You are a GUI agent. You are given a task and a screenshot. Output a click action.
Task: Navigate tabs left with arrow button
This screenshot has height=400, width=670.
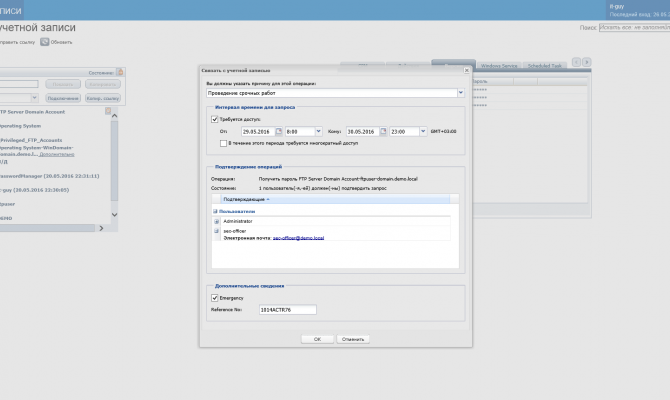pyautogui.click(x=576, y=62)
